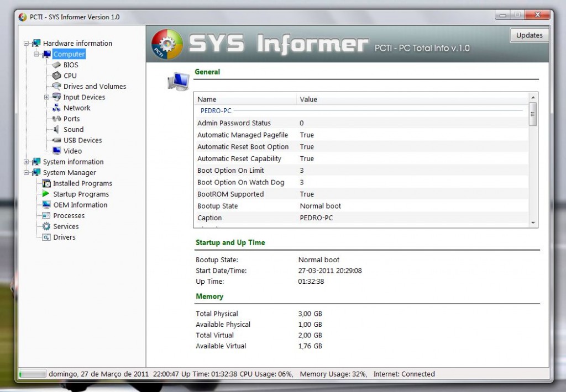This screenshot has width=566, height=392.
Task: Click the Caption row in list
Action: point(361,218)
